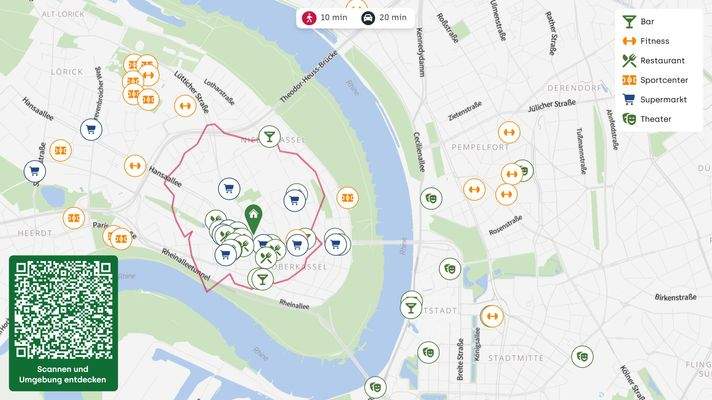Click the Theater marker near Stadtmitte right side
The width and height of the screenshot is (712, 400).
click(582, 356)
